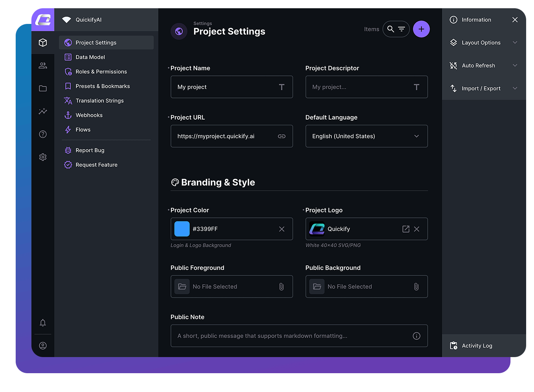The height and width of the screenshot is (392, 534).
Task: Clear the Project Color value
Action: [282, 229]
